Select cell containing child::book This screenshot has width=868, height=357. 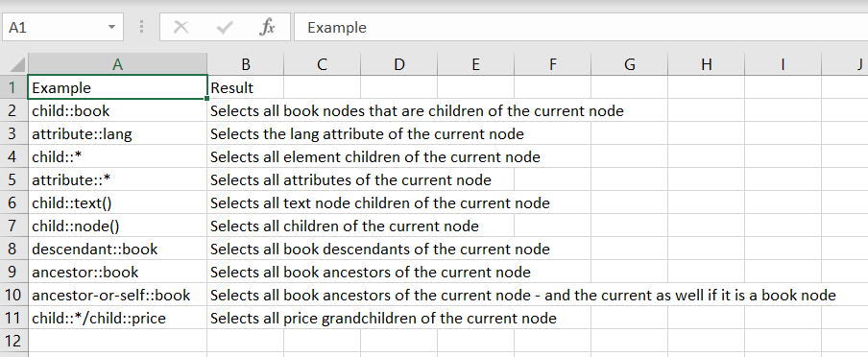[x=117, y=110]
